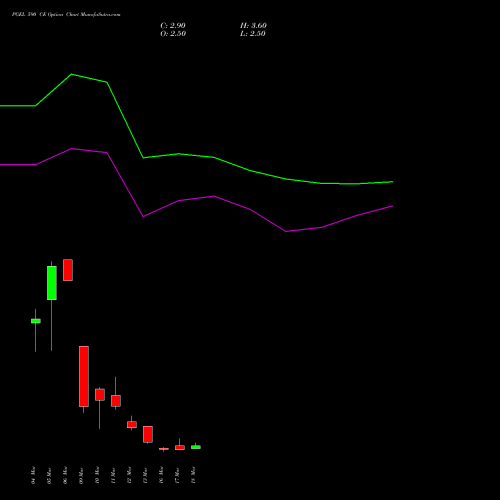Click the 10 Mar date label
The width and height of the screenshot is (500, 500).
(x=97, y=475)
